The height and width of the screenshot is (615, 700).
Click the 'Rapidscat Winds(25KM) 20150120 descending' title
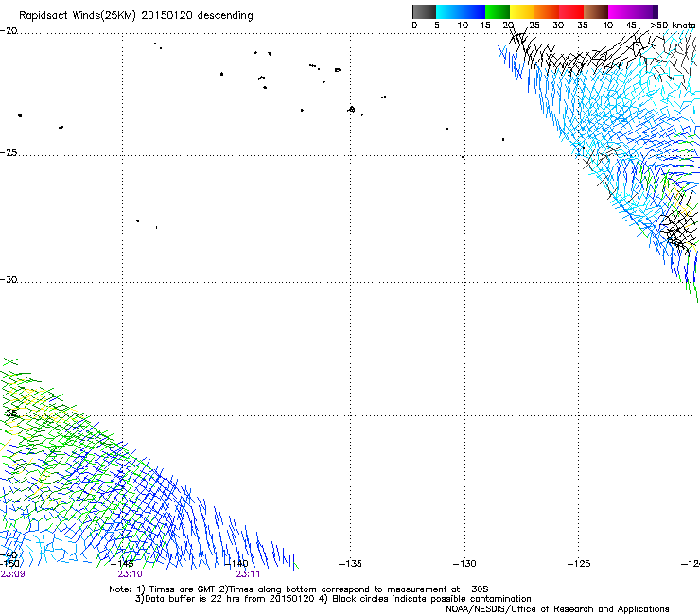click(136, 16)
